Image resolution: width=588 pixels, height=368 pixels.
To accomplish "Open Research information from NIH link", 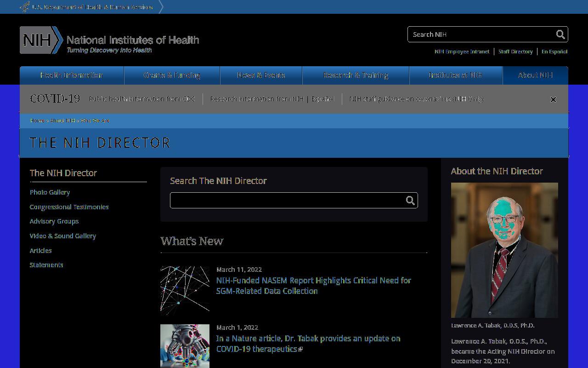I will pos(257,99).
